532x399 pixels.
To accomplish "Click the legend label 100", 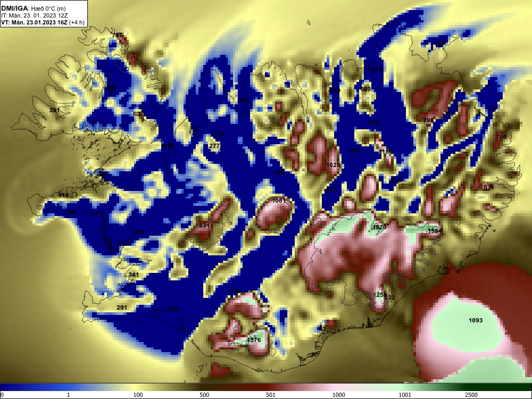I will (x=138, y=395).
